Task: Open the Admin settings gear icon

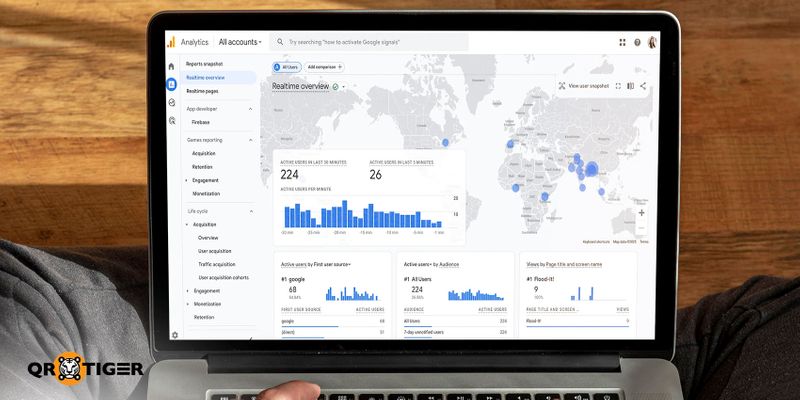Action: pyautogui.click(x=174, y=335)
